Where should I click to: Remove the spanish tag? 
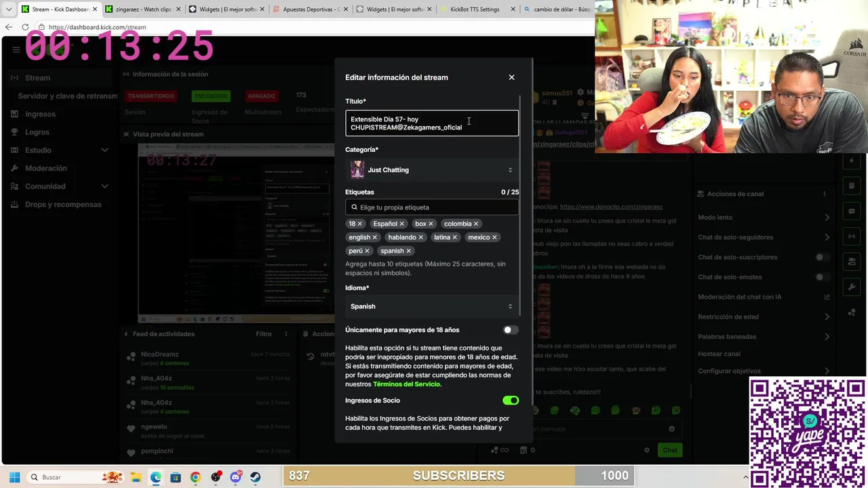coord(408,251)
